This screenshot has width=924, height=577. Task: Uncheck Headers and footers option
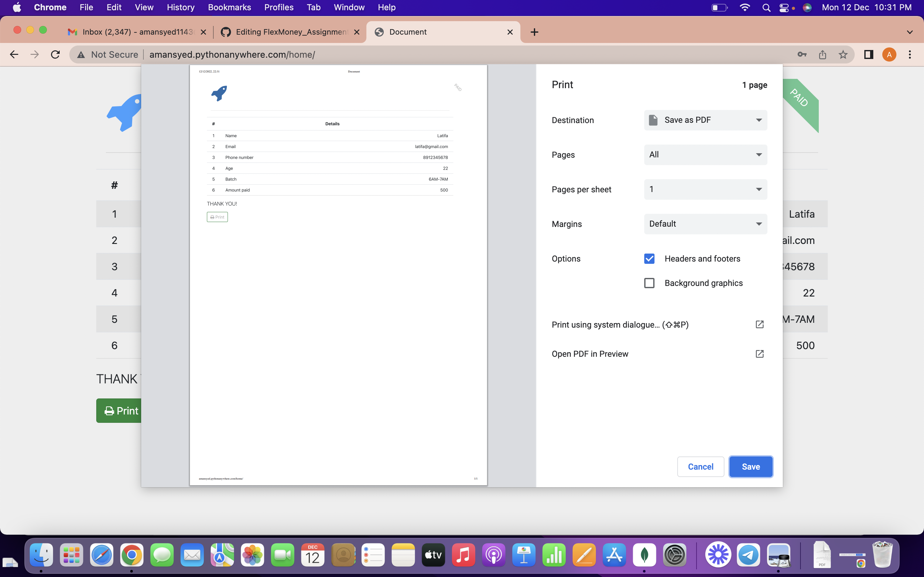pos(649,258)
